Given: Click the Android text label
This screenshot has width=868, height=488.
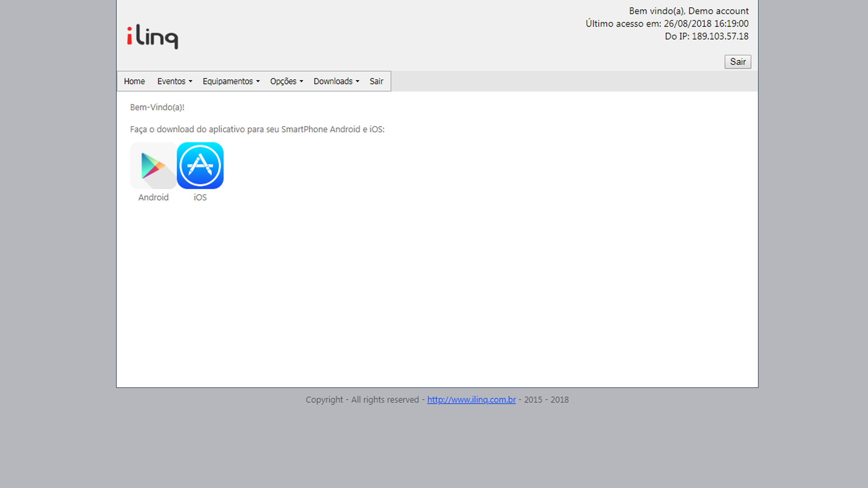Looking at the screenshot, I should pyautogui.click(x=153, y=197).
